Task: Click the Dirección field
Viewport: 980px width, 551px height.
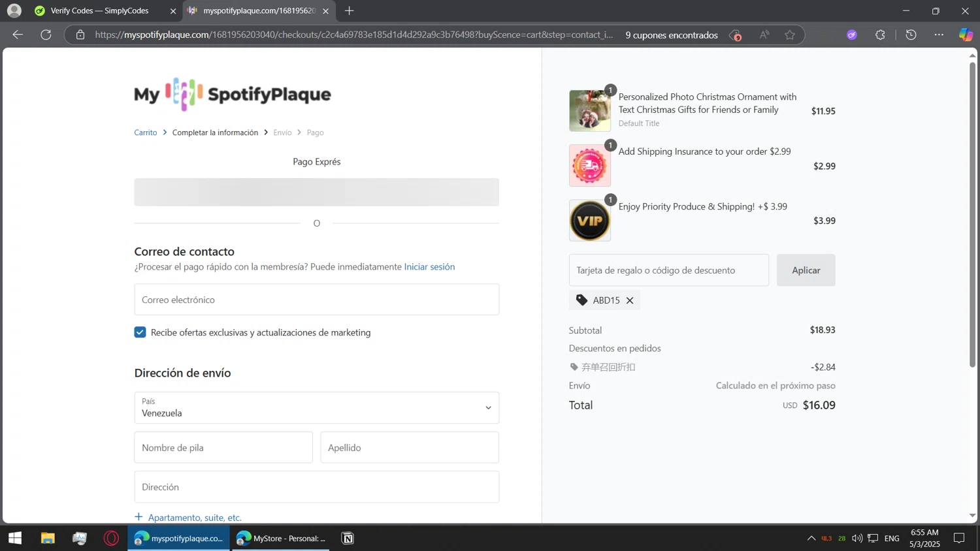Action: click(317, 487)
